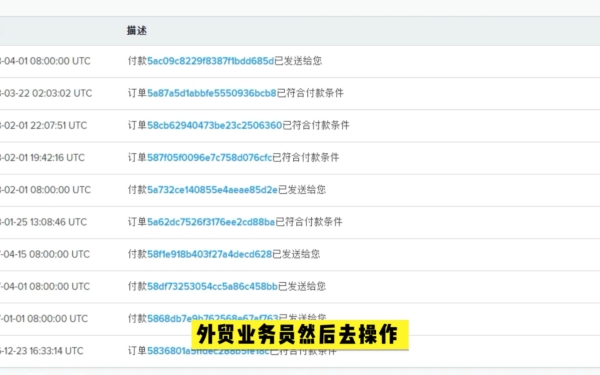600x375 pixels.
Task: Click the 04-01 timestamp beside payment 58df7325…
Action: coord(45,286)
